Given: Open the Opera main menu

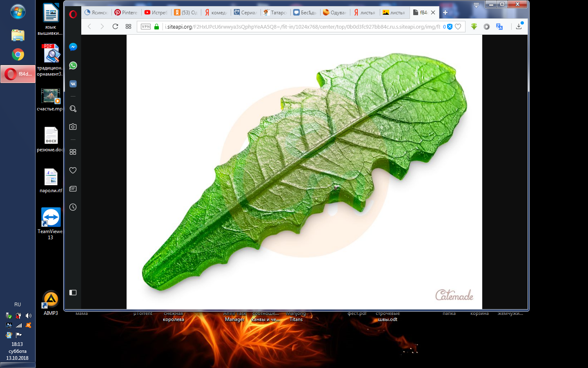Looking at the screenshot, I should point(73,14).
